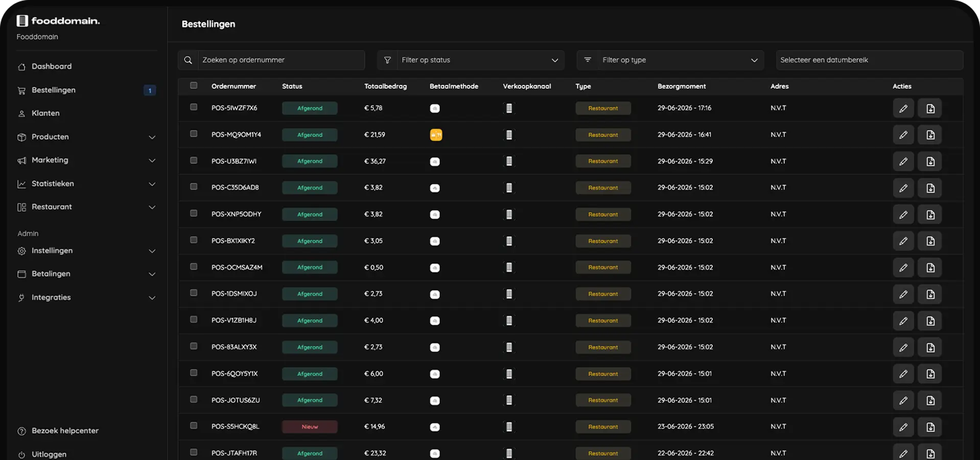Tick the checkbox for order POS-U3BZ7IWI
Viewport: 980px width, 460px height.
194,160
